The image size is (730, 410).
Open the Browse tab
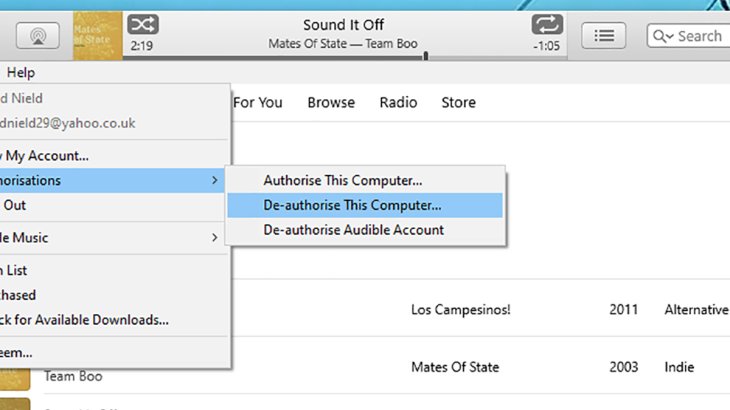point(331,102)
